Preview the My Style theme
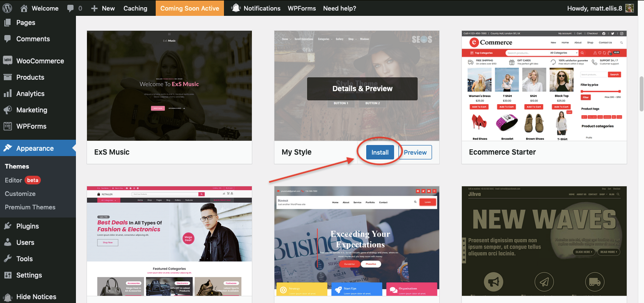644x303 pixels. pos(415,152)
